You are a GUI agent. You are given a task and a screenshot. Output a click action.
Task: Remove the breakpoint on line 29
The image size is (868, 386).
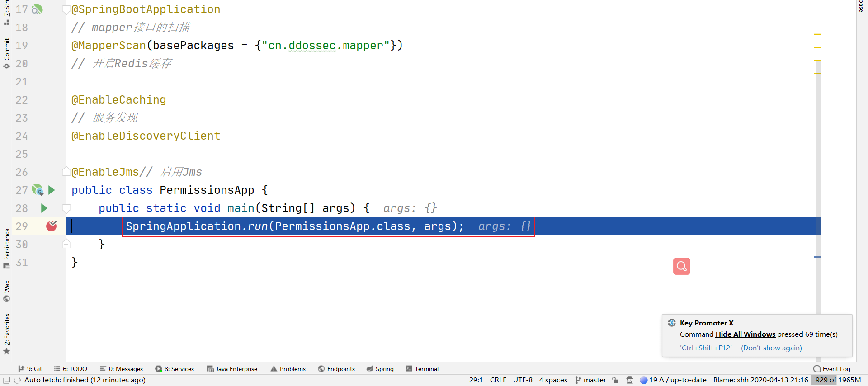(x=52, y=226)
